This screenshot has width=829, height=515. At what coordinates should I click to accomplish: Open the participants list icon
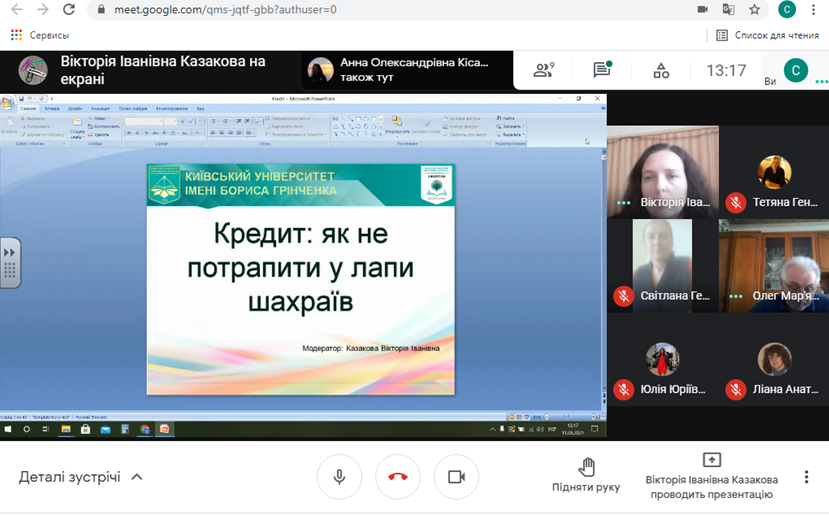[544, 71]
